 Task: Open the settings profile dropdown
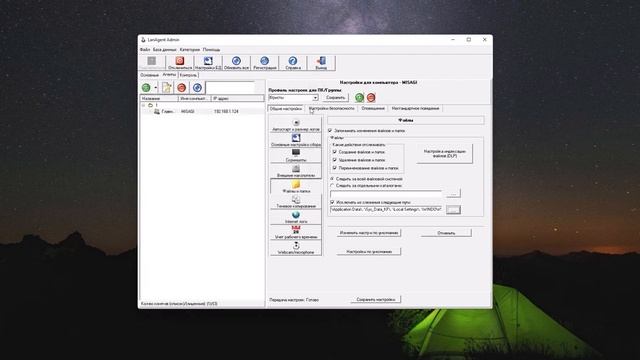[x=315, y=98]
